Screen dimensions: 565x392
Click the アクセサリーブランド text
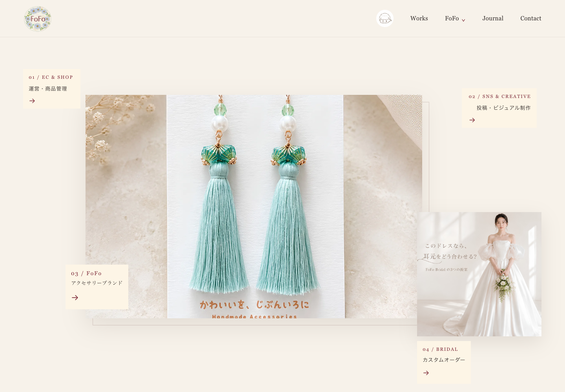pyautogui.click(x=97, y=283)
